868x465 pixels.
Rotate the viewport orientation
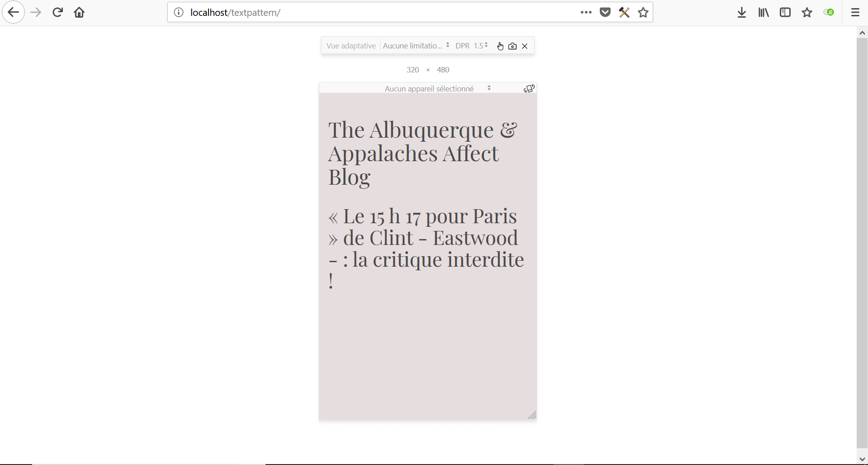point(529,88)
